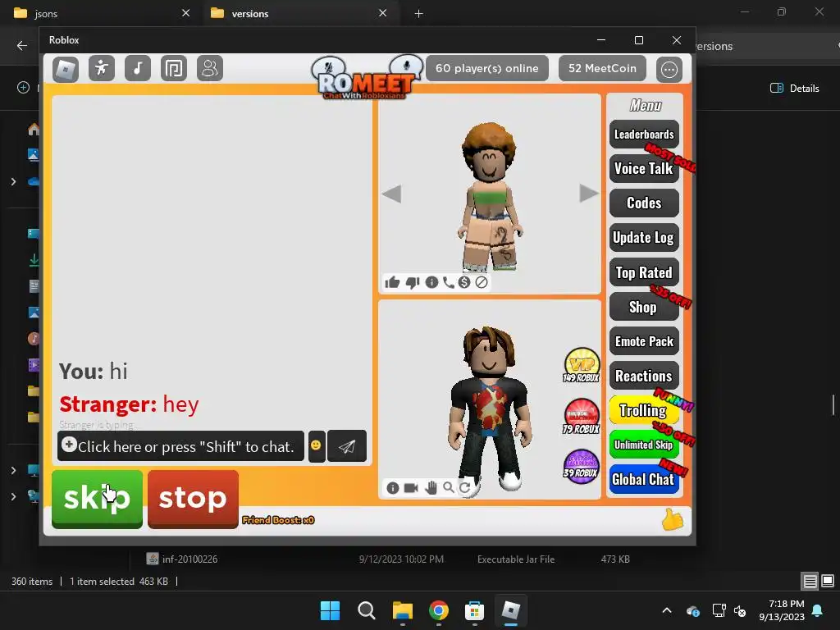The height and width of the screenshot is (630, 840).
Task: Buy the VIP 149 Robux badge
Action: 582,365
